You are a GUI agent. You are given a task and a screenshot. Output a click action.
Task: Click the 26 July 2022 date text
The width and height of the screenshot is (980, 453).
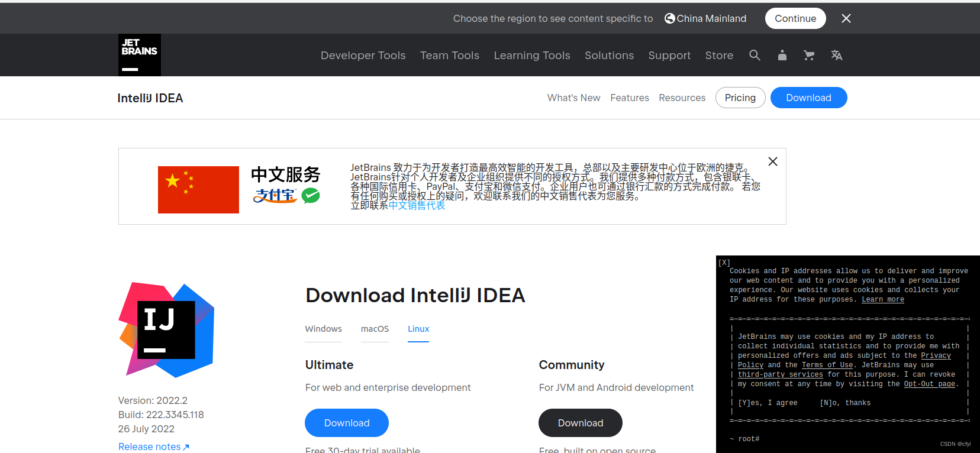(x=146, y=429)
